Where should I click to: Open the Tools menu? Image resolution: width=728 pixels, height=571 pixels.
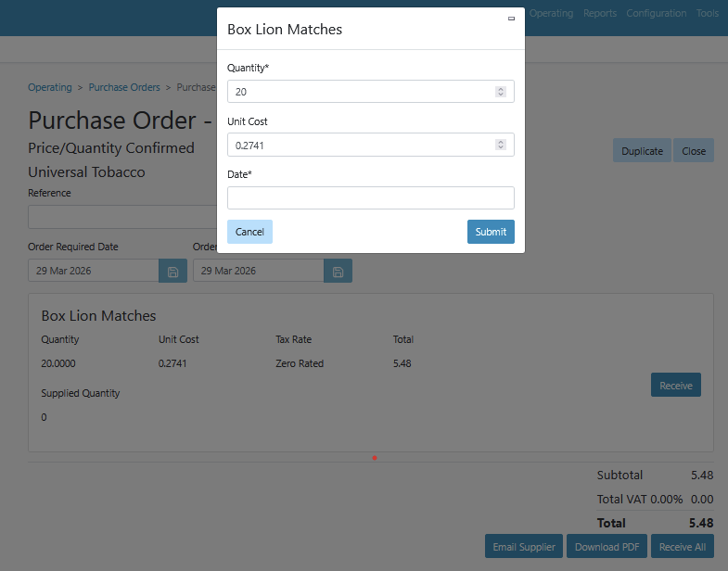tap(707, 14)
